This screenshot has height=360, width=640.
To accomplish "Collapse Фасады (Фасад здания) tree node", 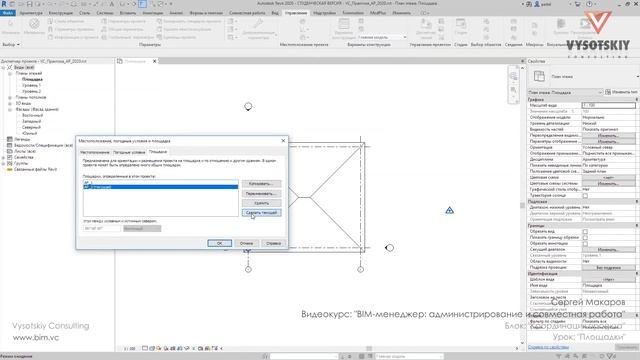I will point(10,109).
